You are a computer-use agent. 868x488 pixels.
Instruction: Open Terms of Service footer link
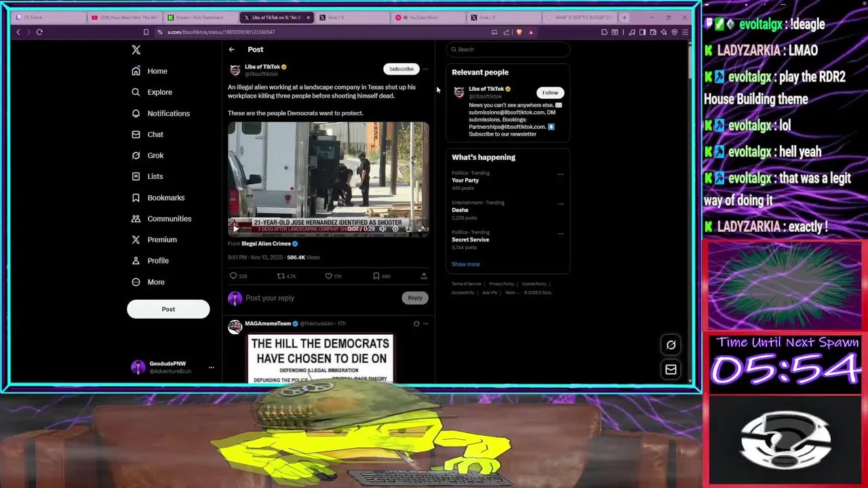467,284
